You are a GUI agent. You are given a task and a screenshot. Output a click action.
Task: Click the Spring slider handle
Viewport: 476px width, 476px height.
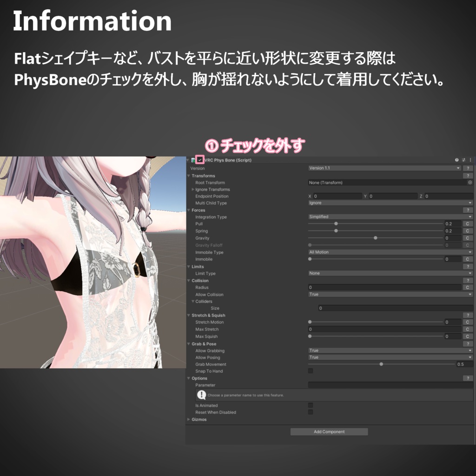[x=336, y=231]
